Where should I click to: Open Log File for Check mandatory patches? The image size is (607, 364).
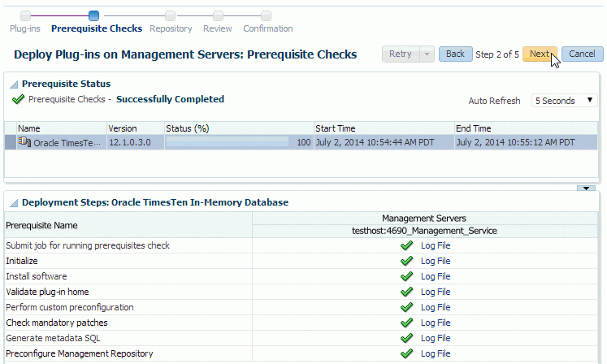pos(435,323)
